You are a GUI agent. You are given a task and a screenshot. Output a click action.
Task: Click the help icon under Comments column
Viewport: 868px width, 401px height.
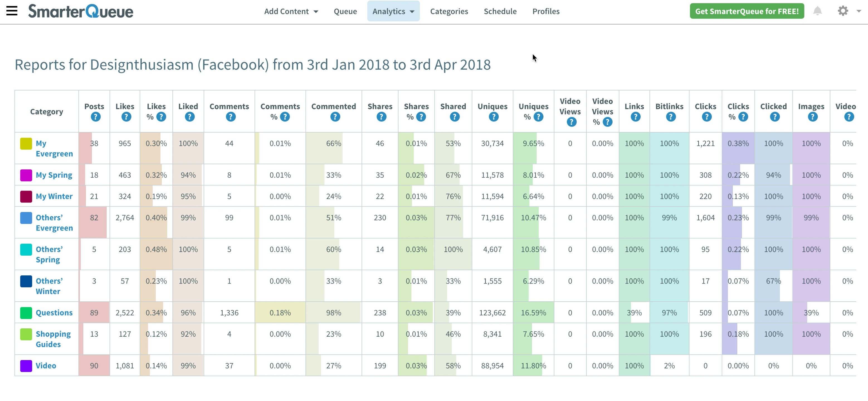[x=231, y=117]
